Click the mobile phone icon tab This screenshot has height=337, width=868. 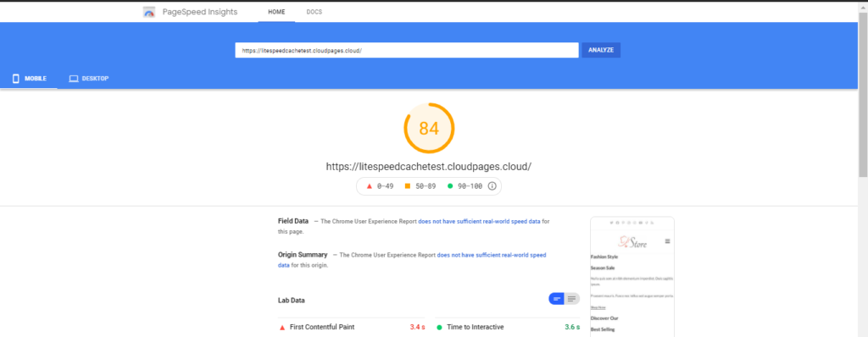coord(15,79)
